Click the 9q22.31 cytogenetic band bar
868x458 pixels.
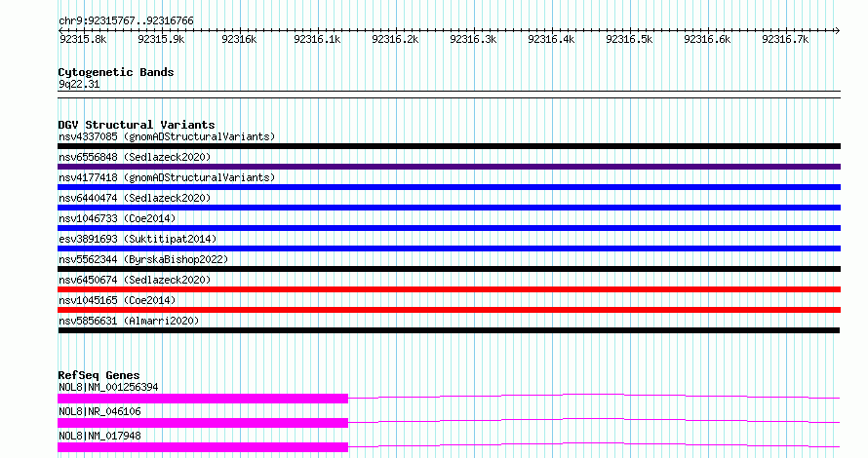point(449,95)
